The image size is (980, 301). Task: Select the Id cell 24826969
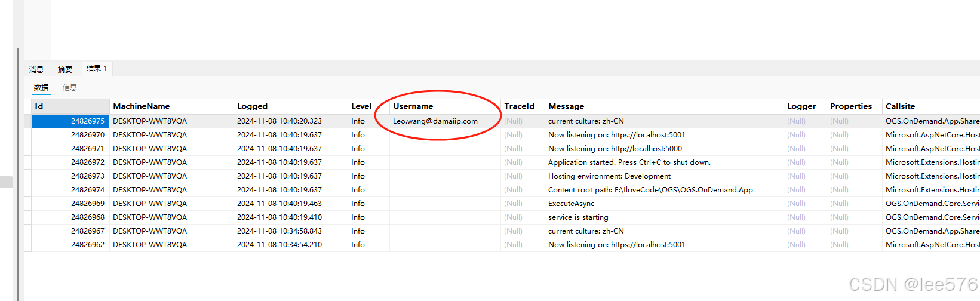(x=70, y=204)
